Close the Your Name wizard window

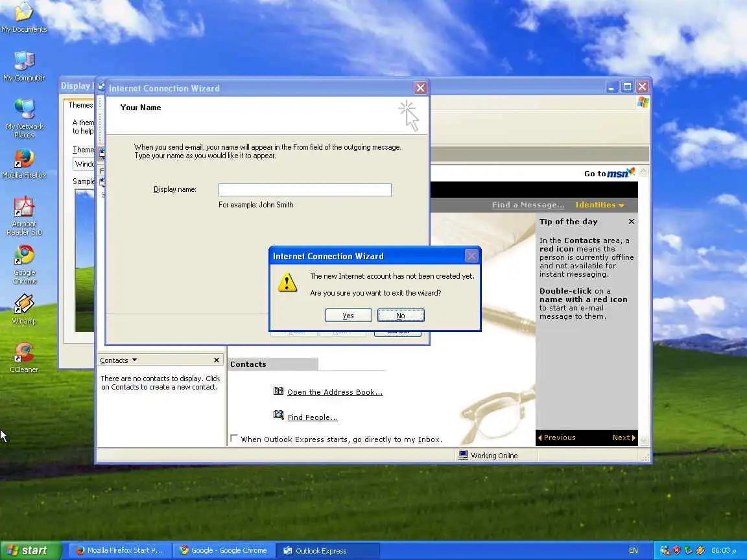point(420,87)
